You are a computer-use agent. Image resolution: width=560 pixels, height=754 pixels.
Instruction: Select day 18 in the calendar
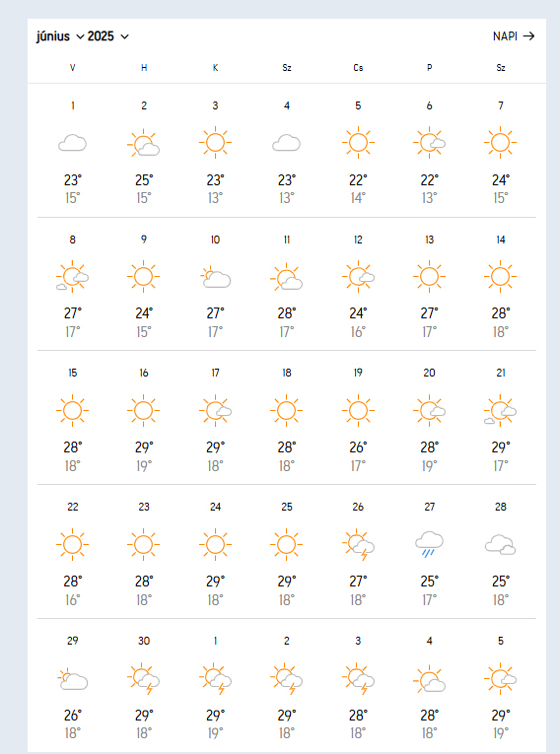pos(287,373)
